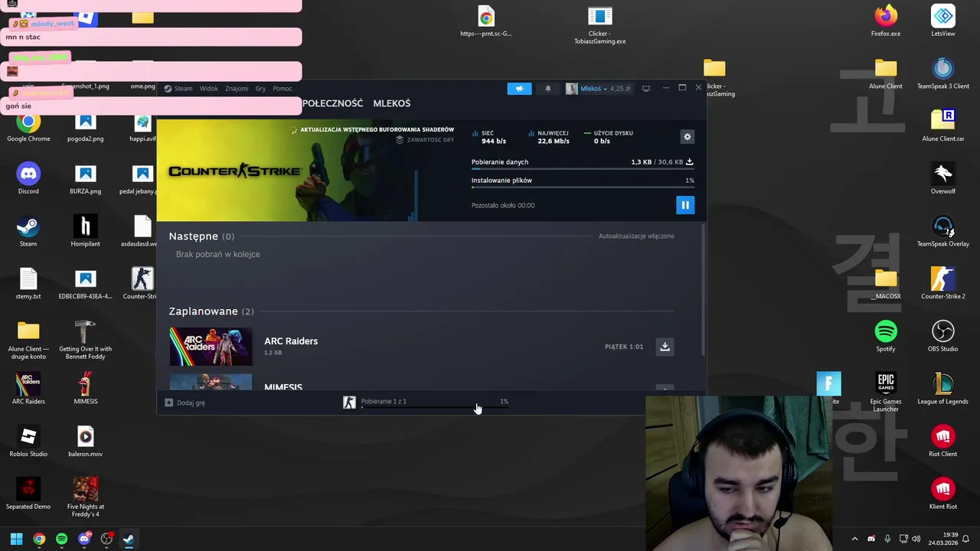Image resolution: width=980 pixels, height=551 pixels.
Task: Open taskbar clock and date
Action: [x=942, y=539]
